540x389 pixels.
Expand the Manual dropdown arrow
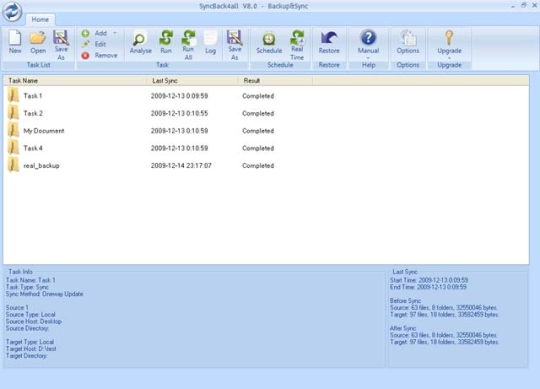[x=368, y=58]
